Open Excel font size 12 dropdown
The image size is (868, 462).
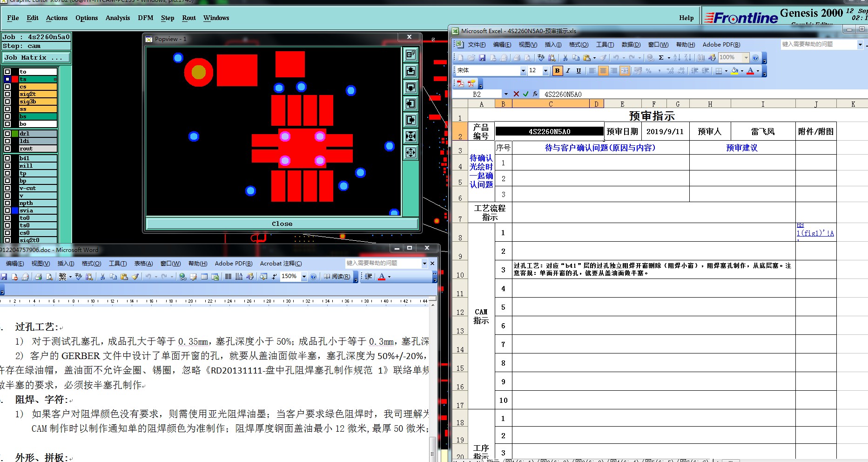coord(545,71)
